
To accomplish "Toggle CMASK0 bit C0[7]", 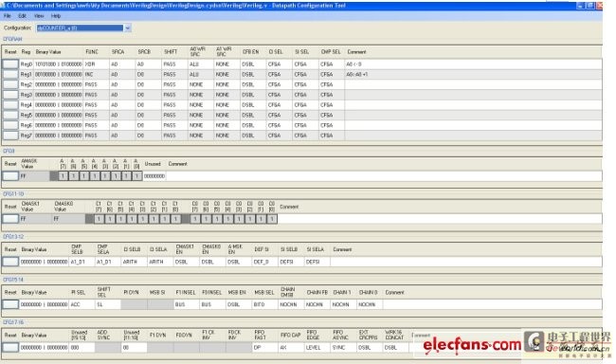I will (x=195, y=219).
